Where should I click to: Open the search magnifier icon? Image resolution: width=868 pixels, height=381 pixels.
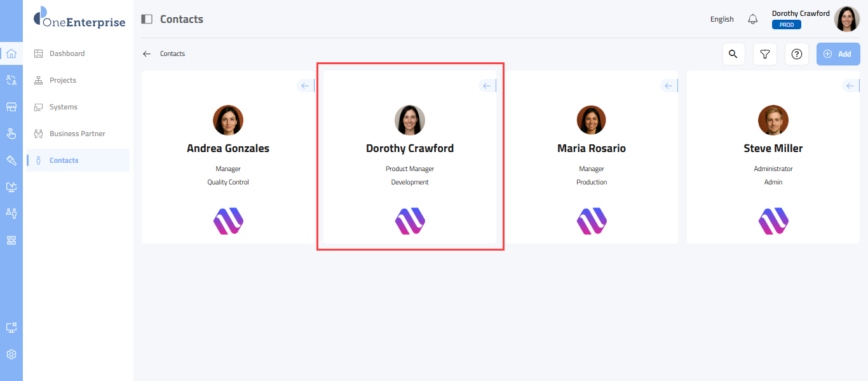733,54
